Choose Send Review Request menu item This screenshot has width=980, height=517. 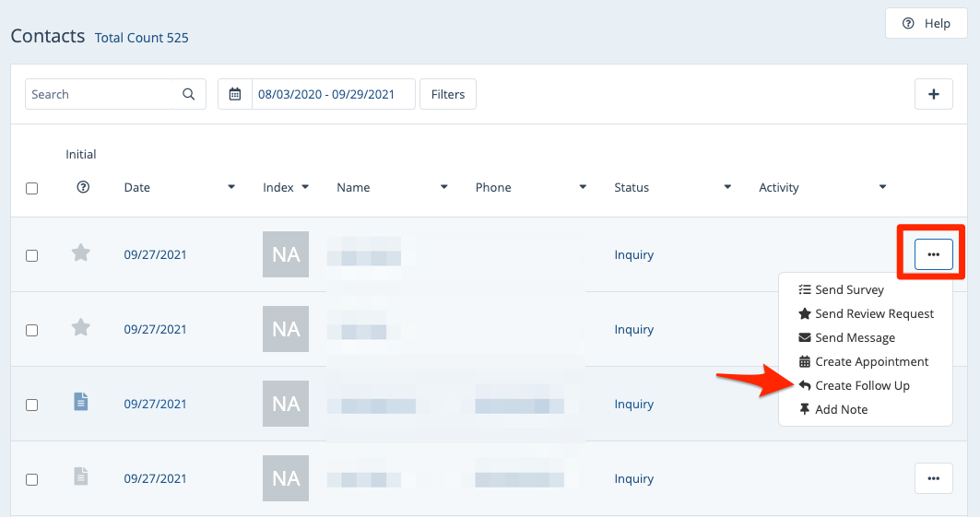coord(874,313)
